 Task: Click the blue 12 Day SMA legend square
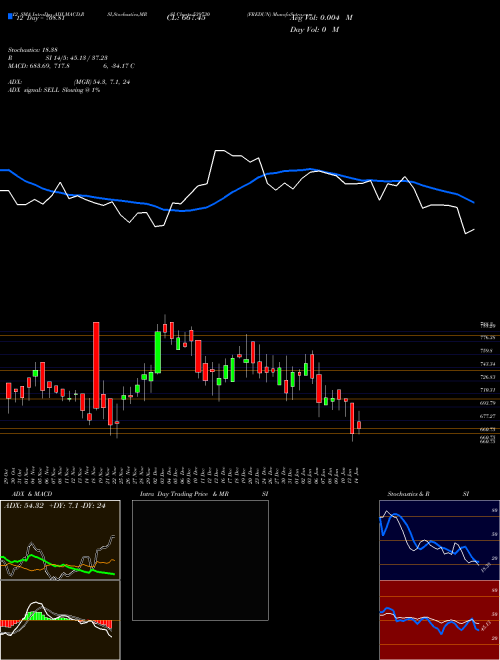click(x=11, y=16)
